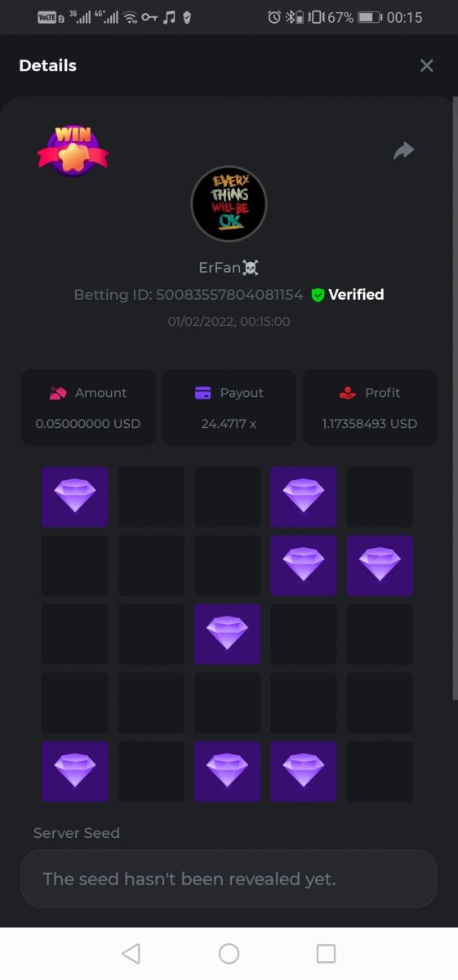Tap the Profit hand icon
Image resolution: width=458 pixels, height=980 pixels.
click(x=348, y=393)
